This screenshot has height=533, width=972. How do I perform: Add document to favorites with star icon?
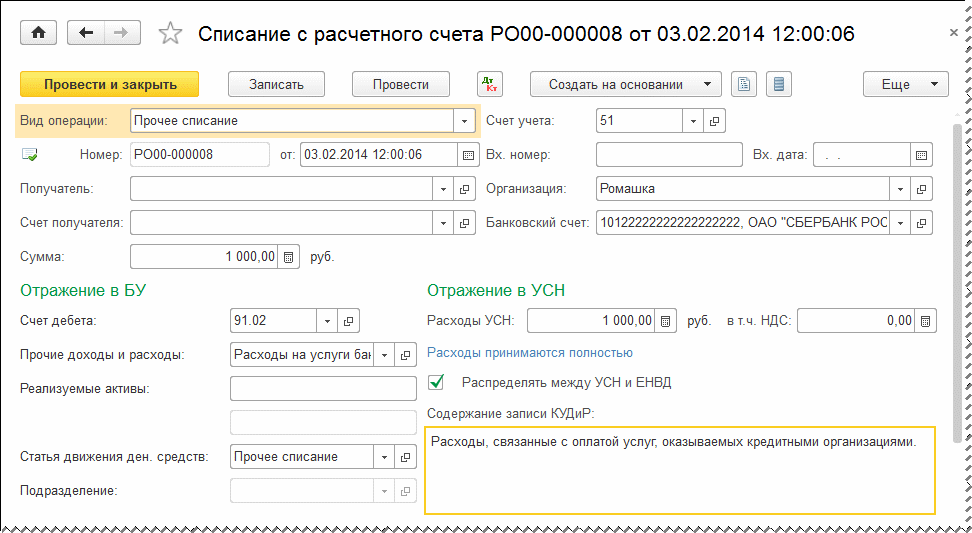pyautogui.click(x=171, y=34)
